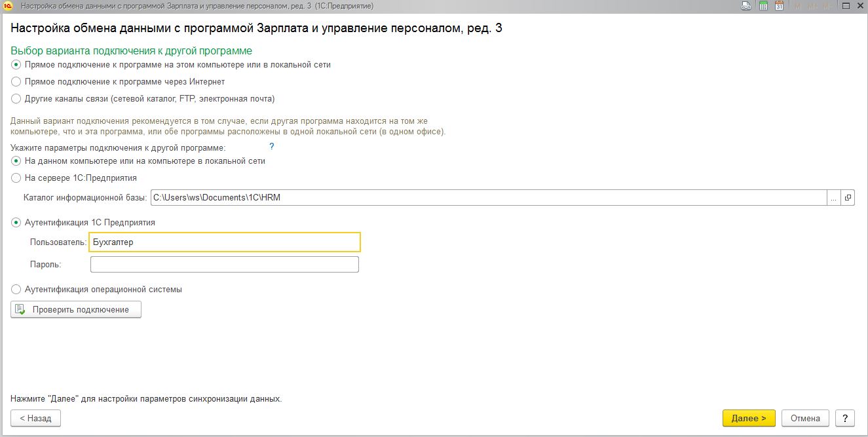Image resolution: width=868 pixels, height=437 pixels.
Task: Click the ellipsis browse button for infobase catalog
Action: (x=833, y=197)
